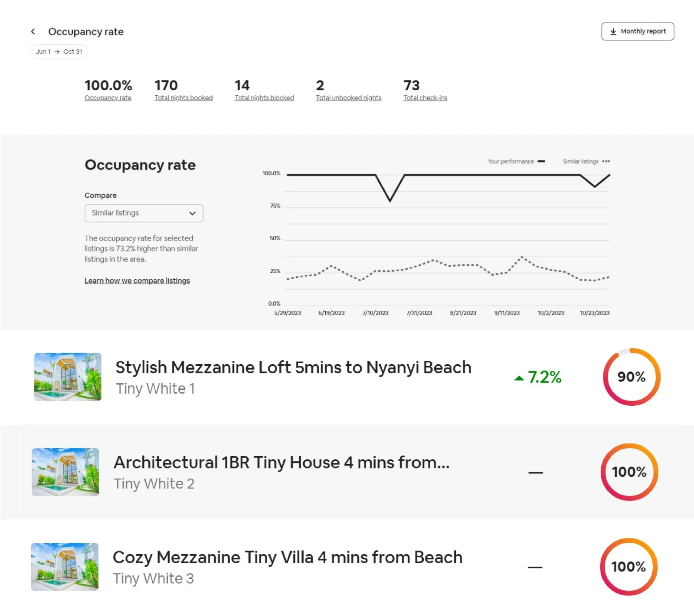Click the back arrow beside Occupancy rate

(33, 32)
